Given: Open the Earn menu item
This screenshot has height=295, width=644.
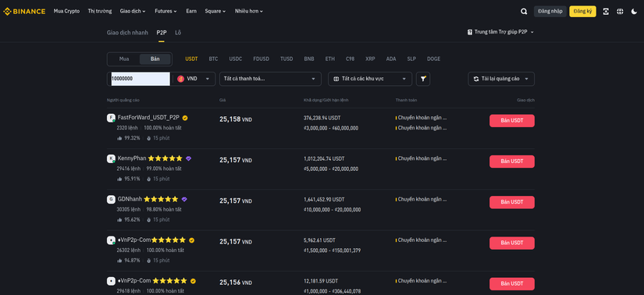Looking at the screenshot, I should [191, 11].
